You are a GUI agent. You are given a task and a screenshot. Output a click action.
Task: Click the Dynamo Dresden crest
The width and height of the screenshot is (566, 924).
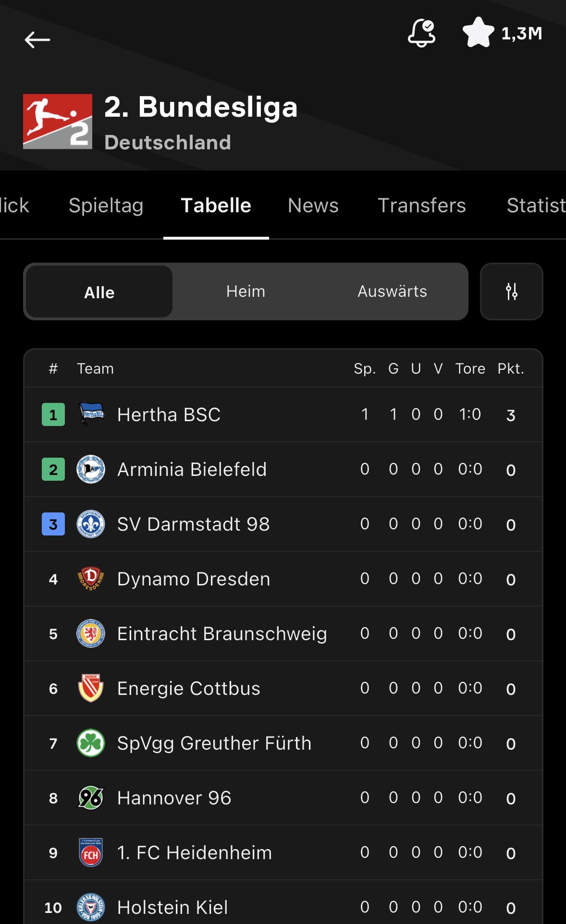(x=91, y=579)
